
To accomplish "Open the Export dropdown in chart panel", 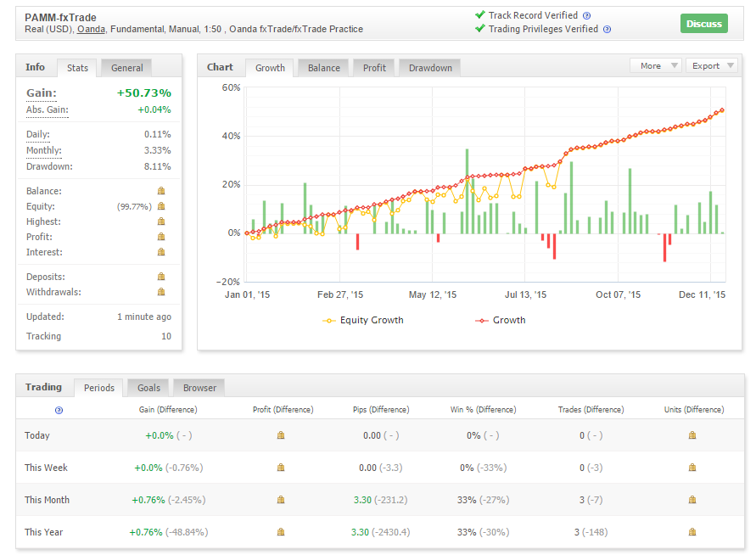I will (x=712, y=65).
